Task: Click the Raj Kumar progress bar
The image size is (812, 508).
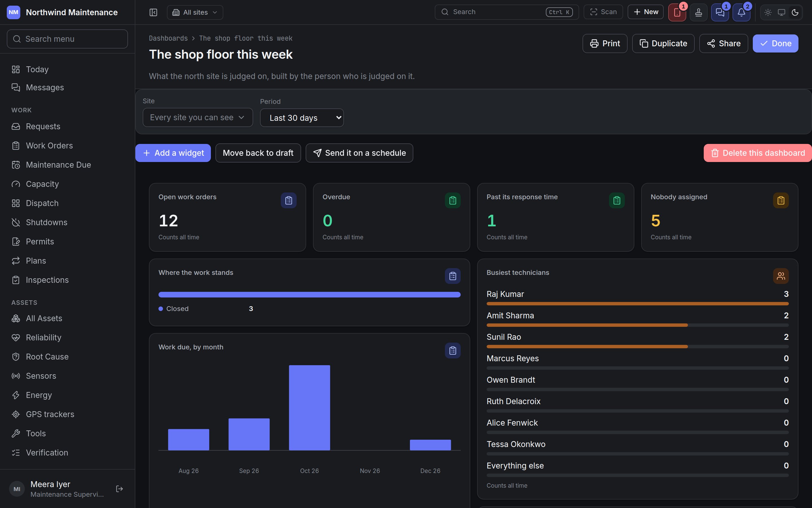Action: pos(637,304)
